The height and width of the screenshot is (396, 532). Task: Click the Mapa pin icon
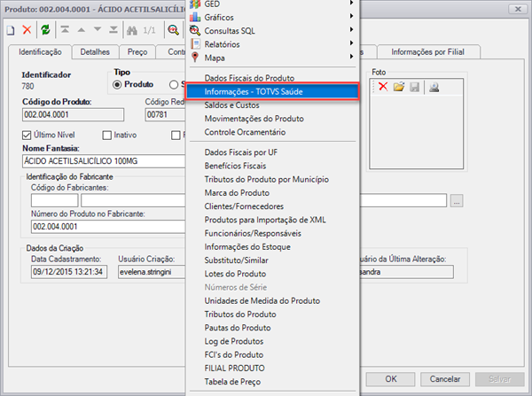195,58
